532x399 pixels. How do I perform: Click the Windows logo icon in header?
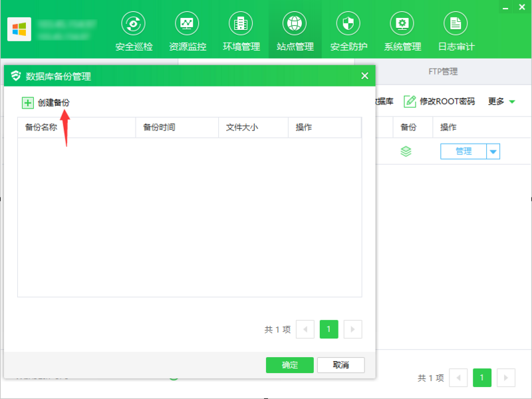click(19, 29)
